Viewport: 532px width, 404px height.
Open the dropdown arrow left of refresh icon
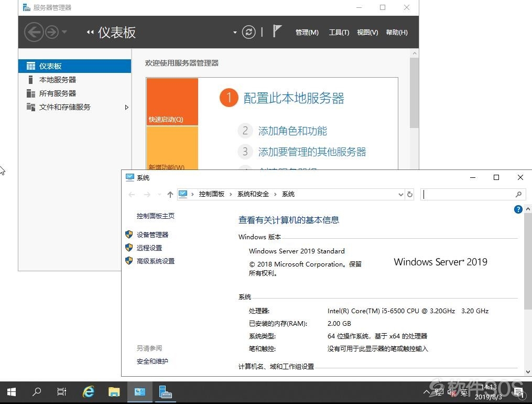tap(235, 33)
